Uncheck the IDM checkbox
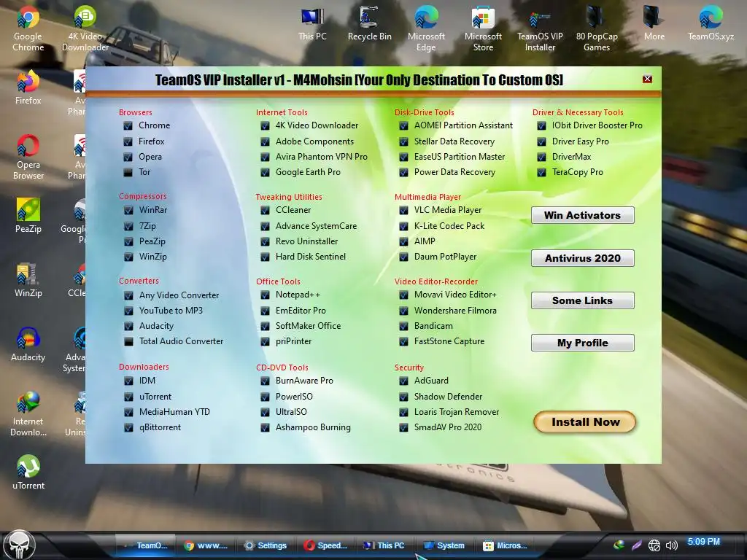Screen dimensions: 747x560 pos(128,381)
